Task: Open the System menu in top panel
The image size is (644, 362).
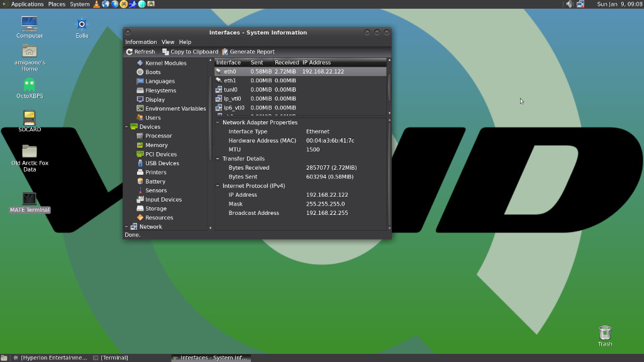Action: point(80,4)
